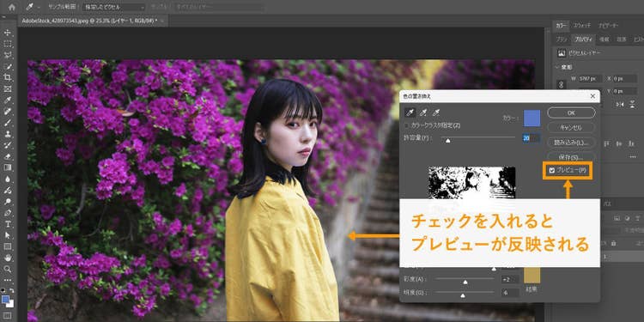Viewport: 644px width, 322px height.
Task: Collapse the 変形 section in Properties
Action: click(558, 67)
